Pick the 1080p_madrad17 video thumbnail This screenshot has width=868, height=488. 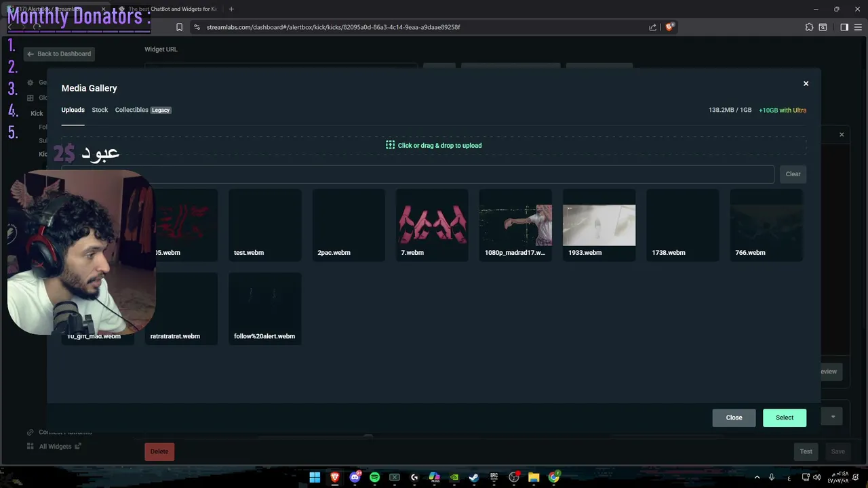click(515, 225)
